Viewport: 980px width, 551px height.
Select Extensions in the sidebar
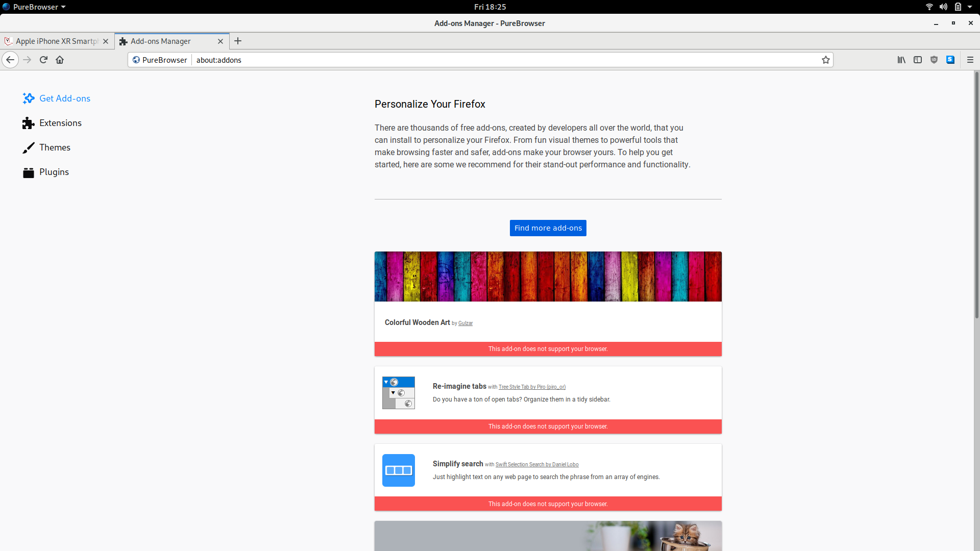(60, 123)
